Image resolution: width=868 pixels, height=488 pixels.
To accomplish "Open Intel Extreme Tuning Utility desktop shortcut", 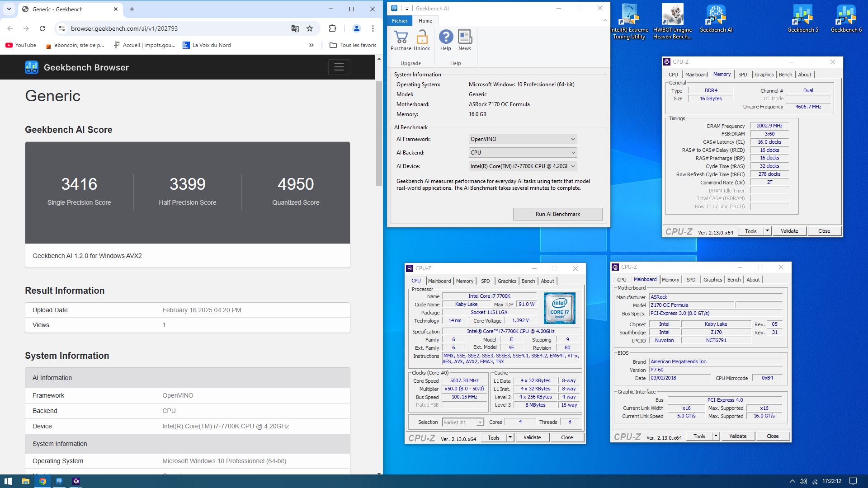I will tap(629, 21).
